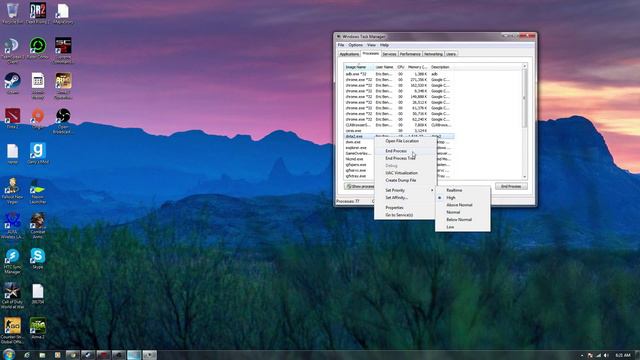Choose End Process Tree in context menu
The width and height of the screenshot is (640, 360).
click(x=405, y=158)
